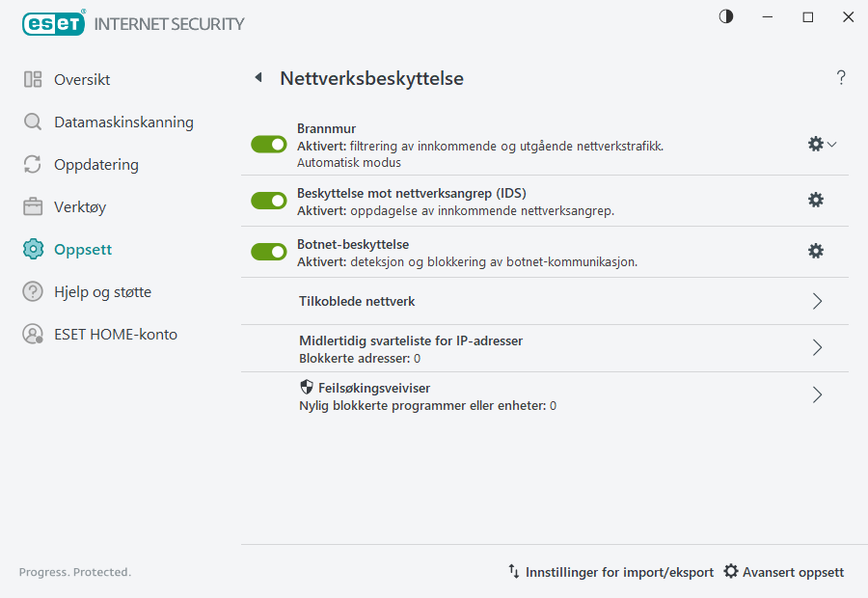Open the Oversikt section icon

pyautogui.click(x=31, y=79)
